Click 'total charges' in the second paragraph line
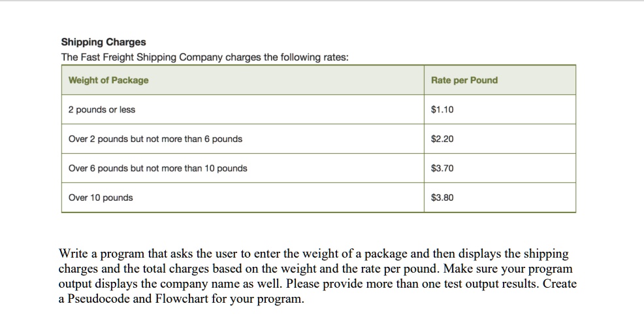644x323 pixels. [176, 269]
